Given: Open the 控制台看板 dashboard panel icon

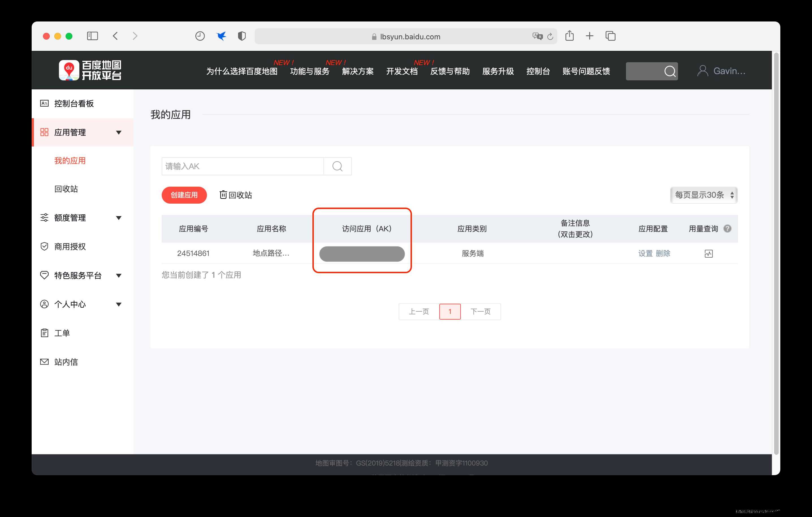Looking at the screenshot, I should tap(44, 104).
